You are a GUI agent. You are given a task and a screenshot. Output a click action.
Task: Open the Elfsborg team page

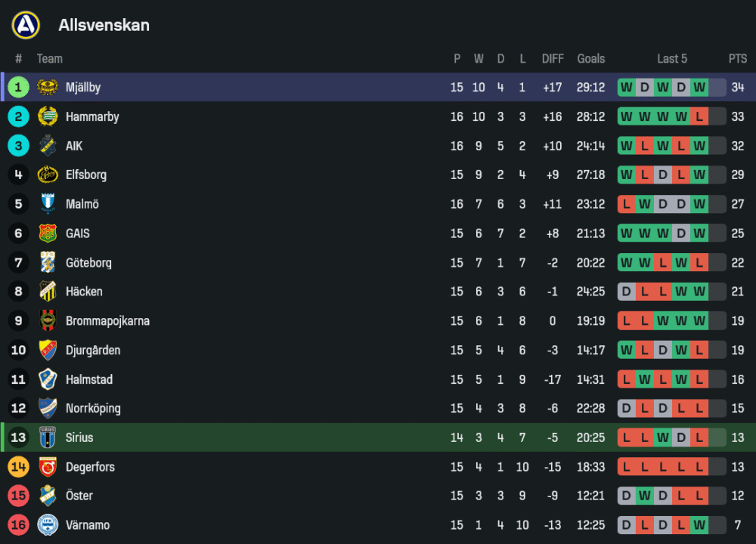point(85,175)
